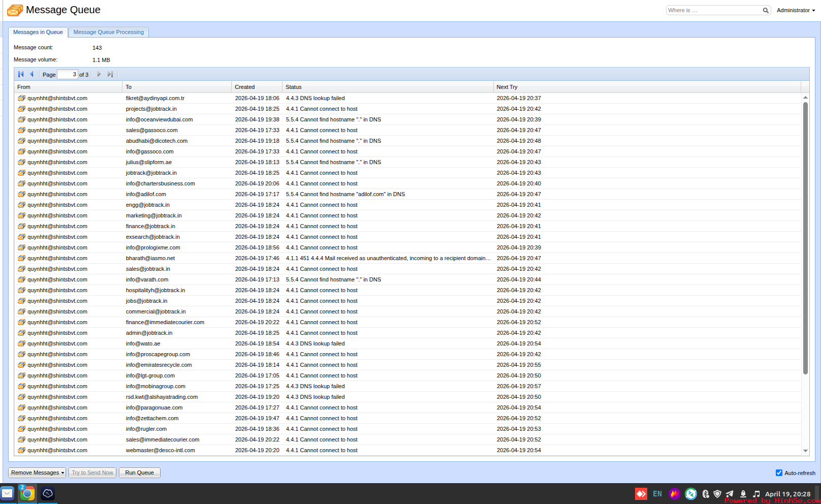821x504 pixels.
Task: Click the message icon for fikret@aydinyapi.com.tr
Action: tap(21, 98)
